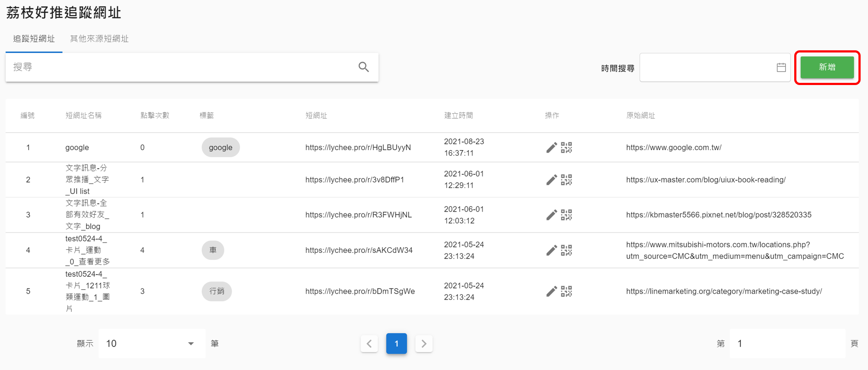
Task: Go to next page arrow
Action: click(x=424, y=344)
